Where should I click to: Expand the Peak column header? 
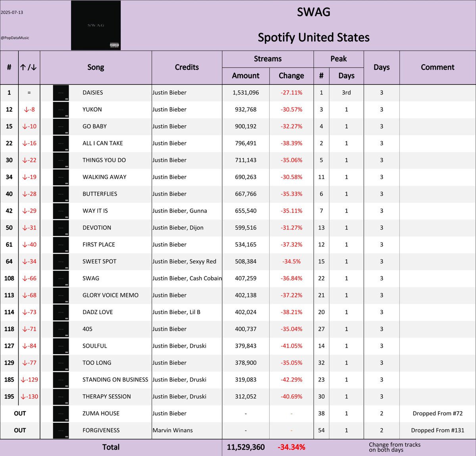point(338,59)
